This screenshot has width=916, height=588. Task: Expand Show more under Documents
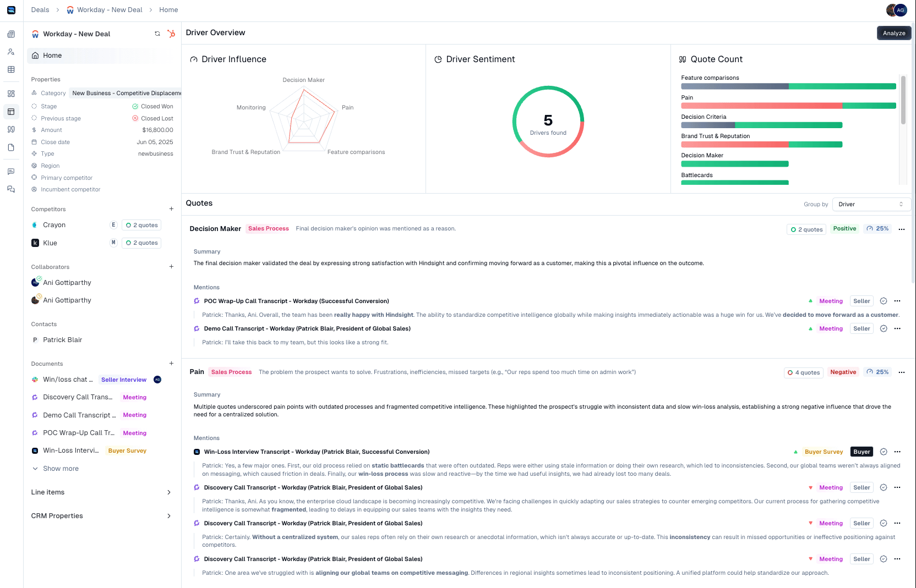(x=56, y=468)
